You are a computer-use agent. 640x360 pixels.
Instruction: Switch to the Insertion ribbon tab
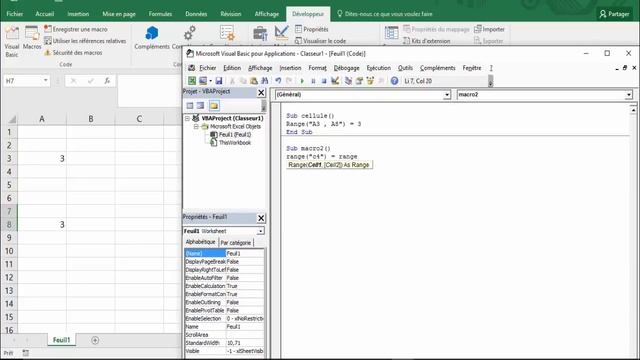click(x=78, y=14)
